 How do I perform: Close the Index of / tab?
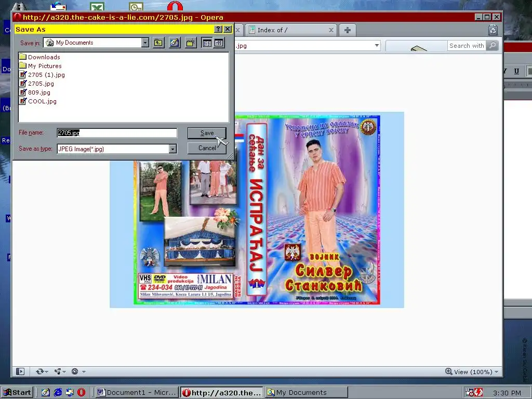point(331,30)
